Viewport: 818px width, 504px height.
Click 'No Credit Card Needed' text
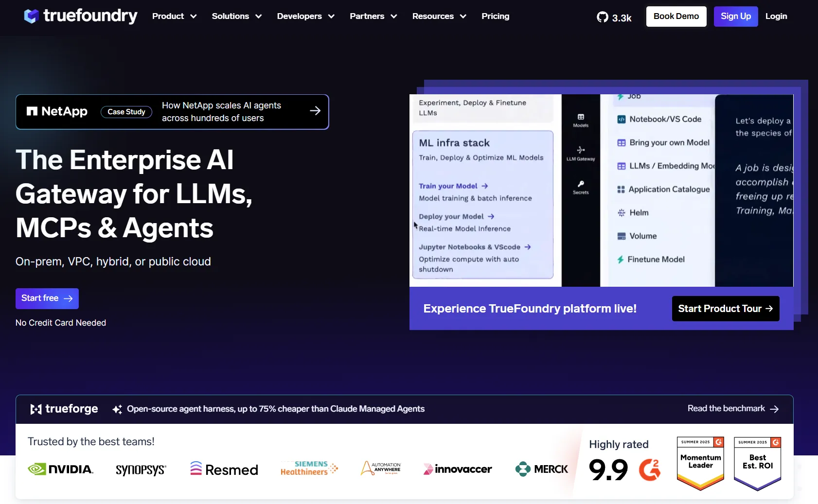61,323
